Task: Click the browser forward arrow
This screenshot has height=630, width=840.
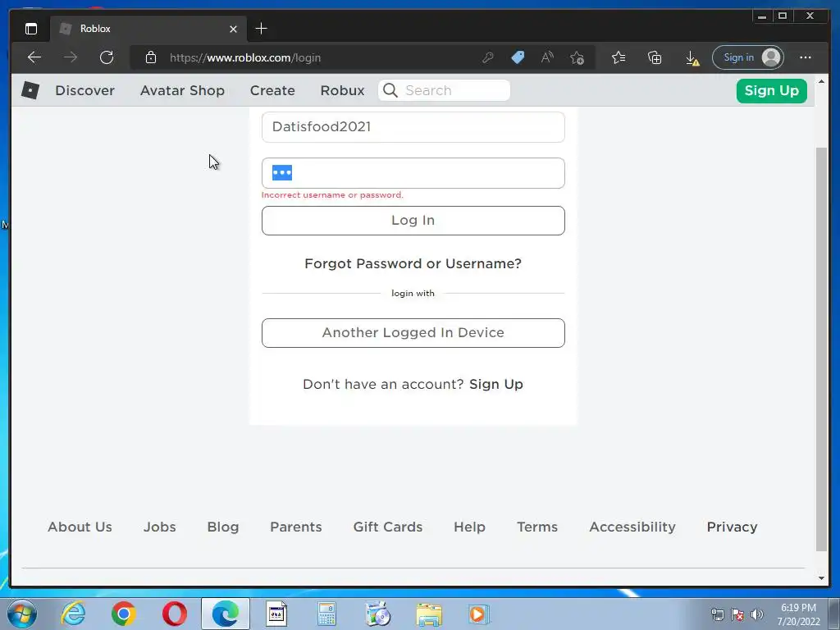Action: tap(71, 57)
